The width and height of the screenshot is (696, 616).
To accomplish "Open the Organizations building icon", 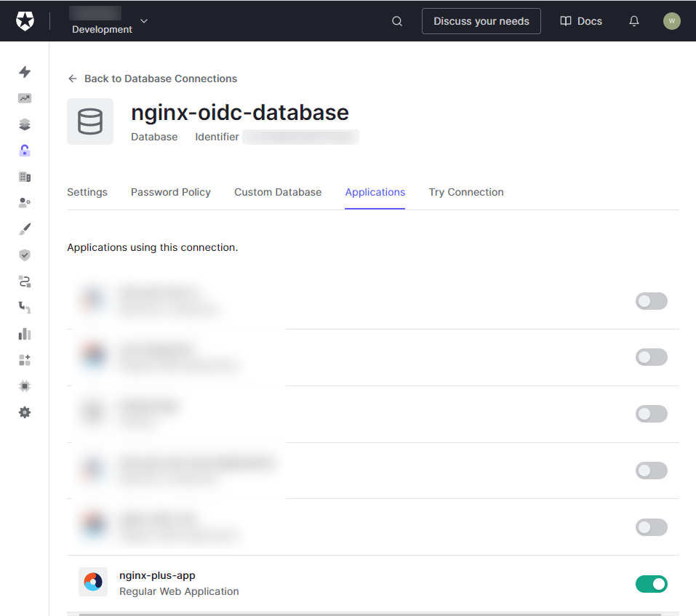I will click(x=24, y=177).
